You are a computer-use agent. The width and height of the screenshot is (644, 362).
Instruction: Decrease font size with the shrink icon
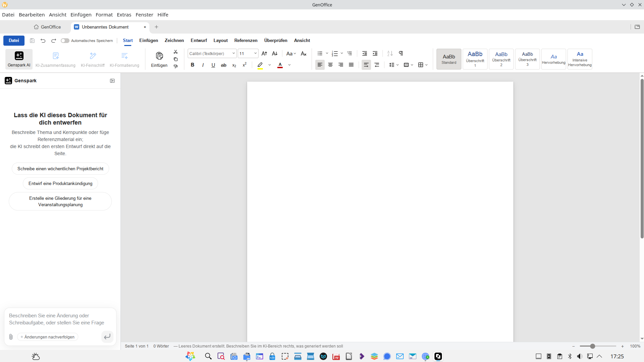[275, 54]
